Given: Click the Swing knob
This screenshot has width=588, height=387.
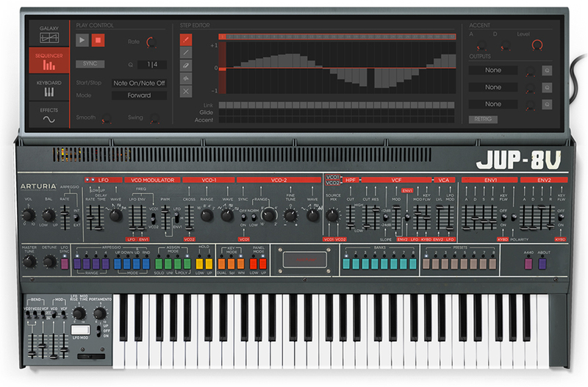Looking at the screenshot, I should point(154,118).
